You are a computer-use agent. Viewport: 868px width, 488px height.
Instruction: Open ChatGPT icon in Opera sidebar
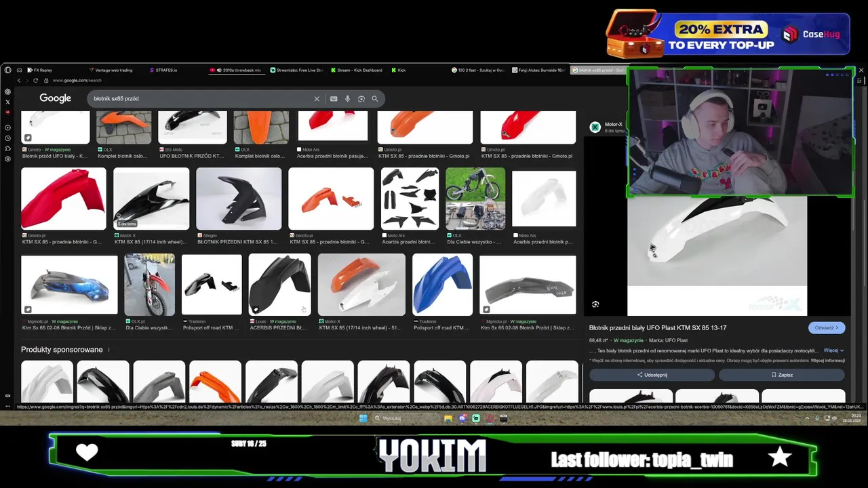click(7, 91)
